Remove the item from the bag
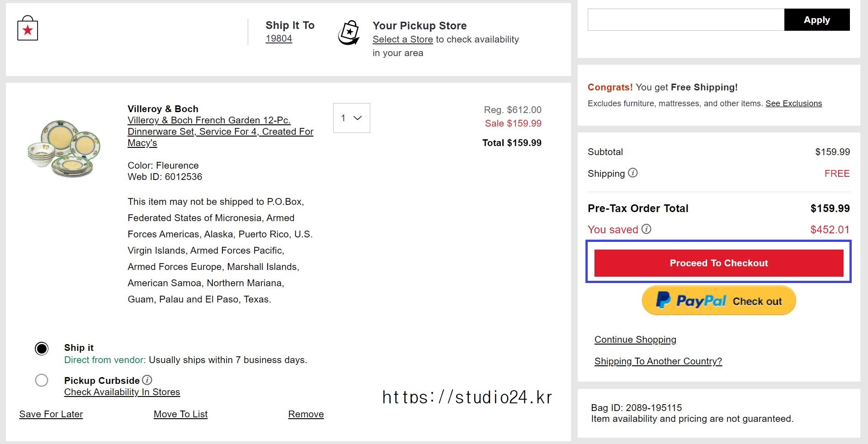Viewport: 868px width, 444px height. (306, 414)
